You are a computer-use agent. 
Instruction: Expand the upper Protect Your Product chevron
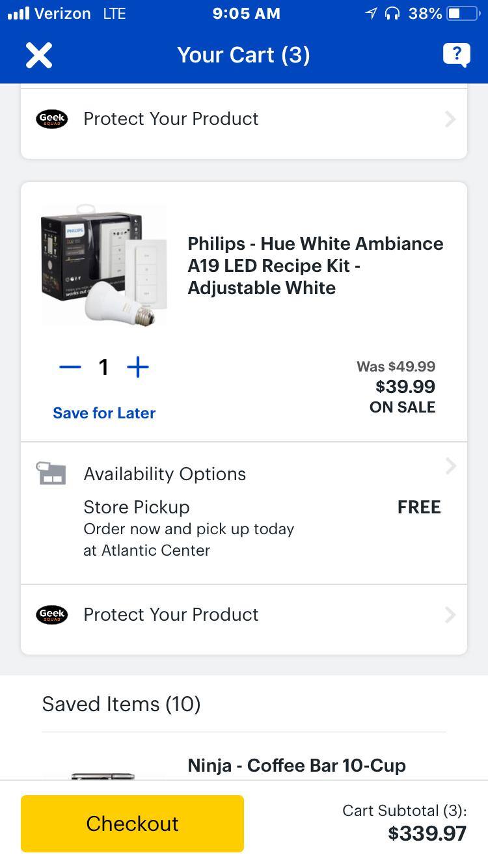pyautogui.click(x=450, y=119)
